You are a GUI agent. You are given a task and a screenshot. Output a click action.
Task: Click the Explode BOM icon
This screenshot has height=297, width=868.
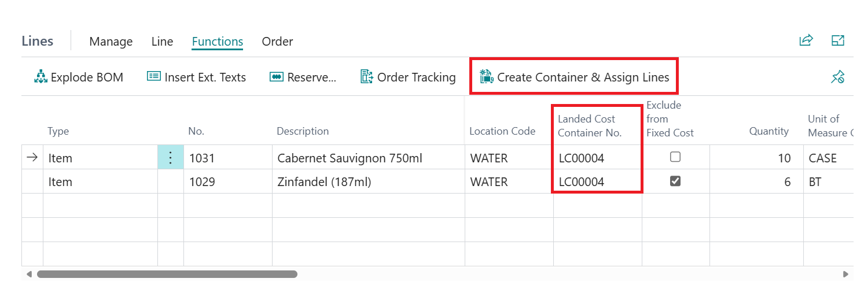click(41, 77)
